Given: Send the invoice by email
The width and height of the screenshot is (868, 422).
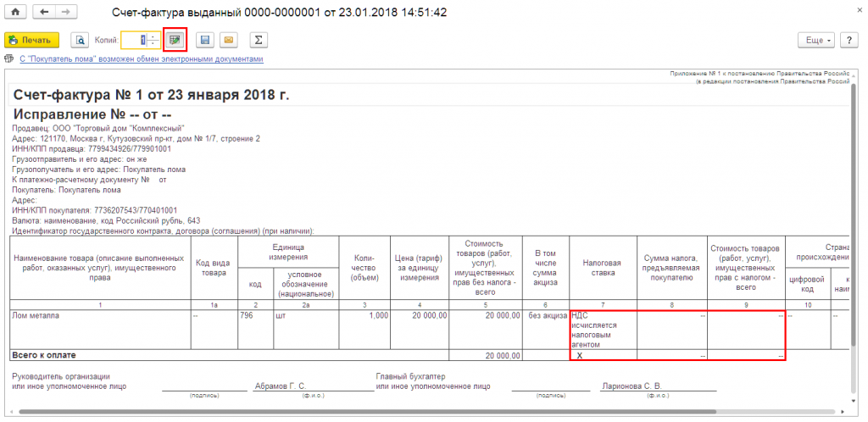Looking at the screenshot, I should [229, 40].
